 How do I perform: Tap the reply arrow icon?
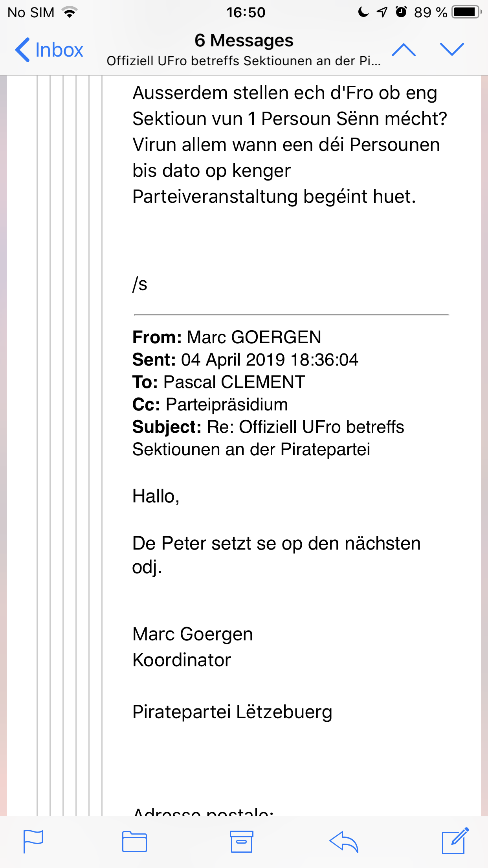click(x=344, y=842)
